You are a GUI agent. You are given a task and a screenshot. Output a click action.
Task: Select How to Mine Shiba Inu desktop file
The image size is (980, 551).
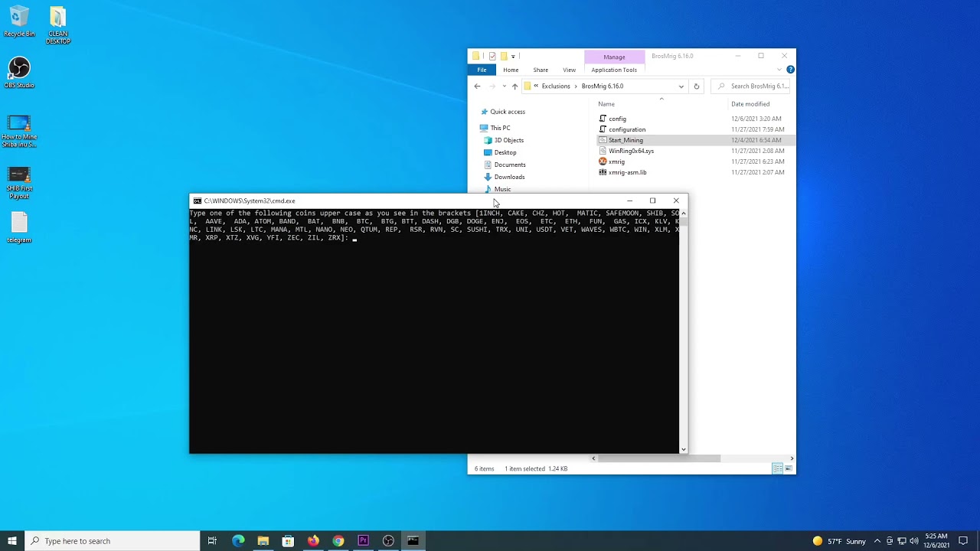click(19, 131)
